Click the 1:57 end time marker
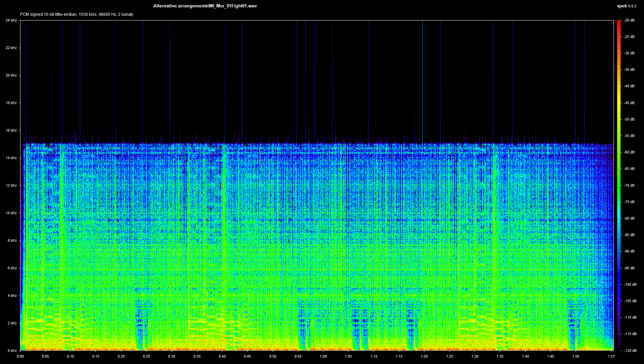The width and height of the screenshot is (644, 364). click(611, 356)
